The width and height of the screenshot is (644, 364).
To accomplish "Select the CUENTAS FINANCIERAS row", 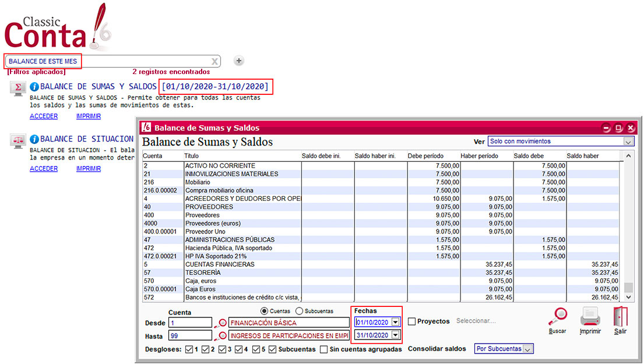I will click(381, 264).
